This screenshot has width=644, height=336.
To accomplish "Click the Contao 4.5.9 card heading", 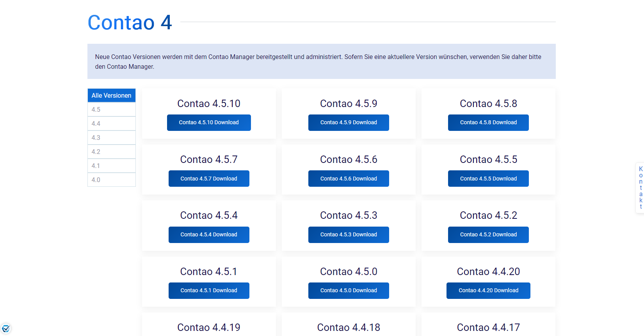I will tap(349, 104).
